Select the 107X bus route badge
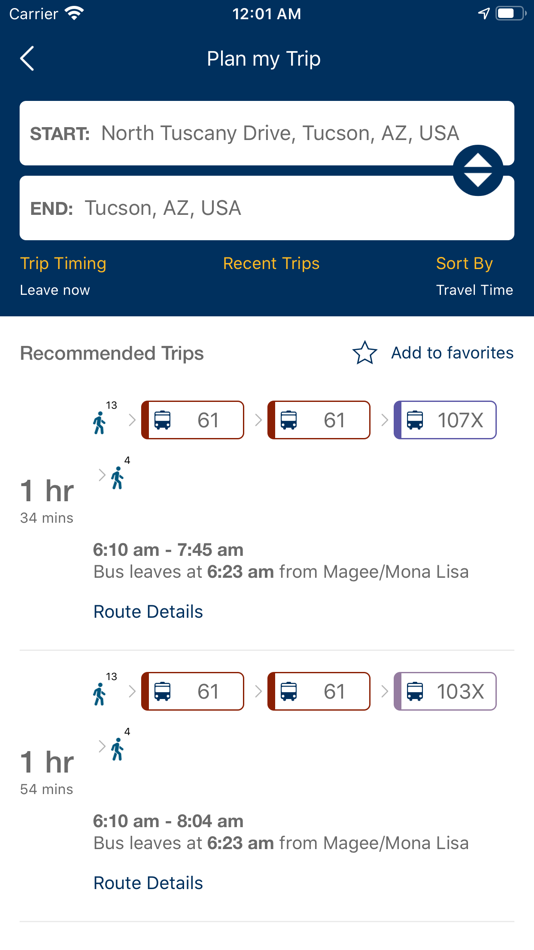Screen dimensions: 534x950 (x=445, y=420)
